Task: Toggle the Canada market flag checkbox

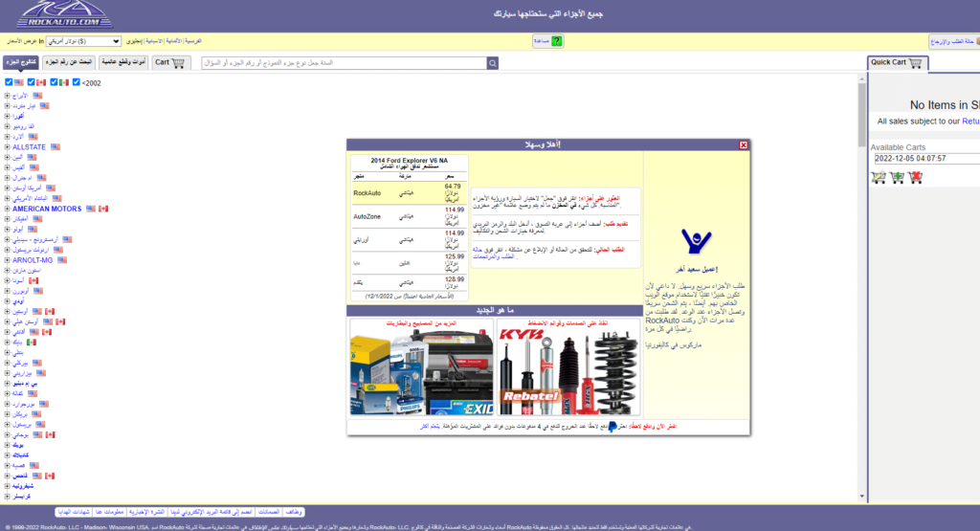Action: 31,82
